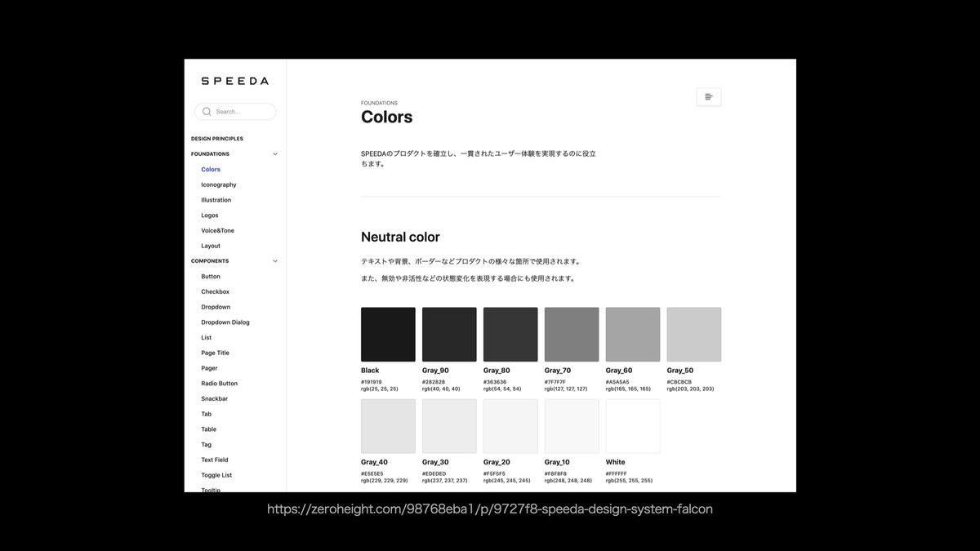Click the Neutral color section heading

tap(400, 238)
